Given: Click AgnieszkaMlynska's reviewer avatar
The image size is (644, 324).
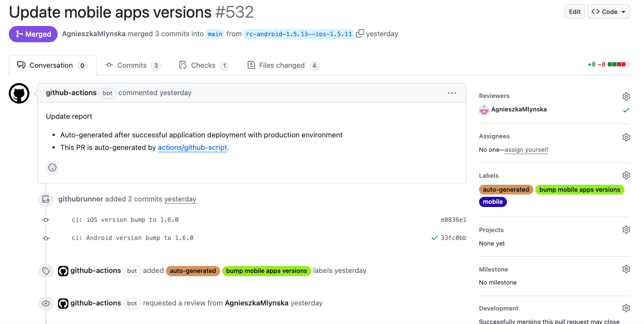Looking at the screenshot, I should tap(484, 110).
